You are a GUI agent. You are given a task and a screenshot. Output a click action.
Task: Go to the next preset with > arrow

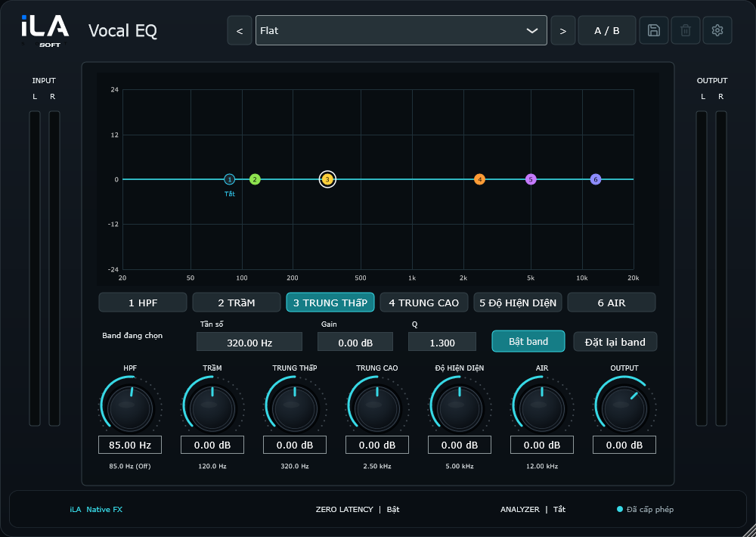tap(562, 30)
